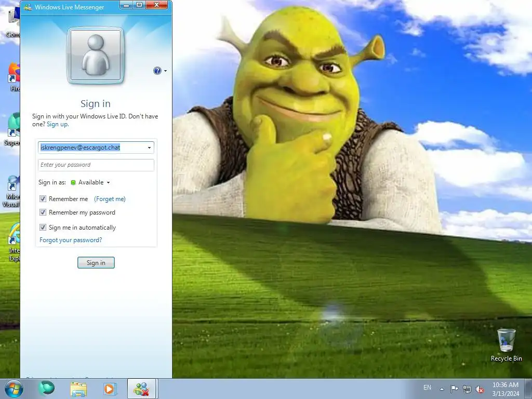Select the Internet Explorer desktop shortcut
This screenshot has height=399, width=532.
coord(14,242)
